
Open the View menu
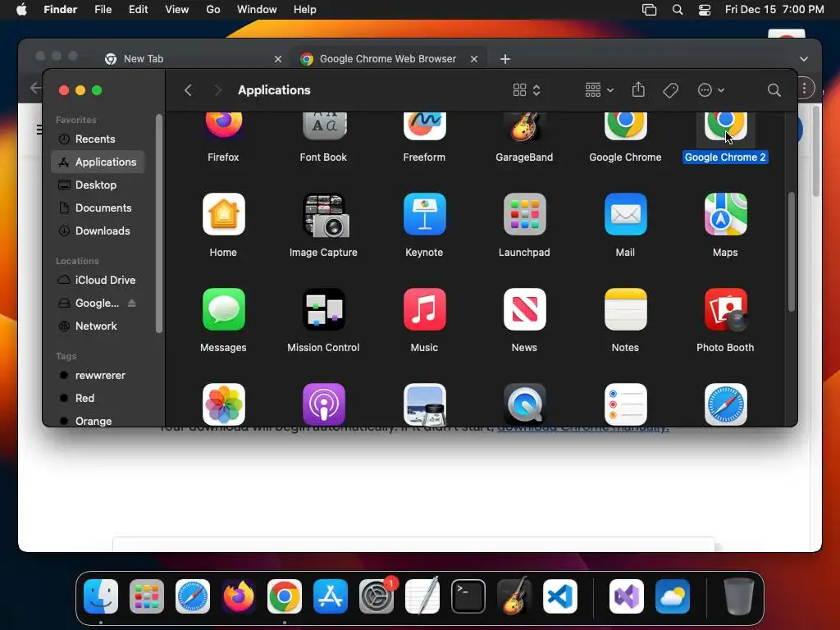[177, 10]
